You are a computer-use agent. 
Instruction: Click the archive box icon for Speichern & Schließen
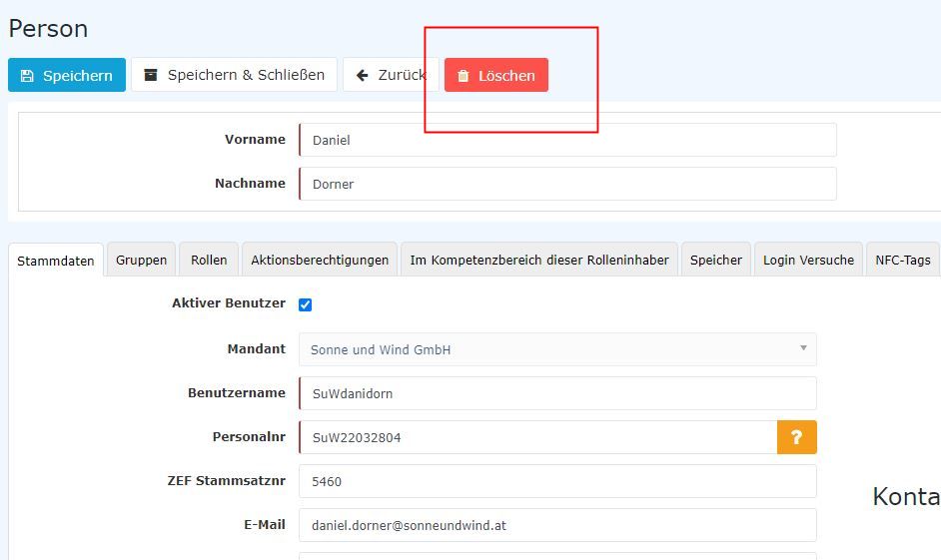click(x=151, y=75)
